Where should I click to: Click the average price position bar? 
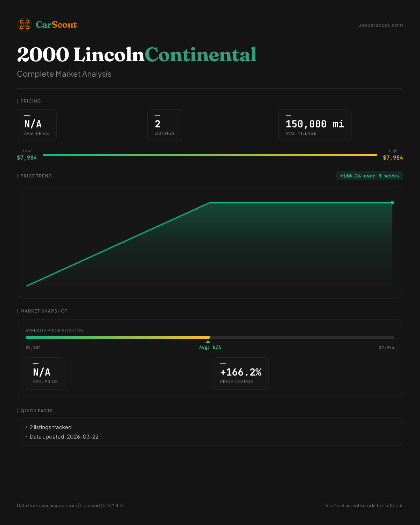coord(210,337)
